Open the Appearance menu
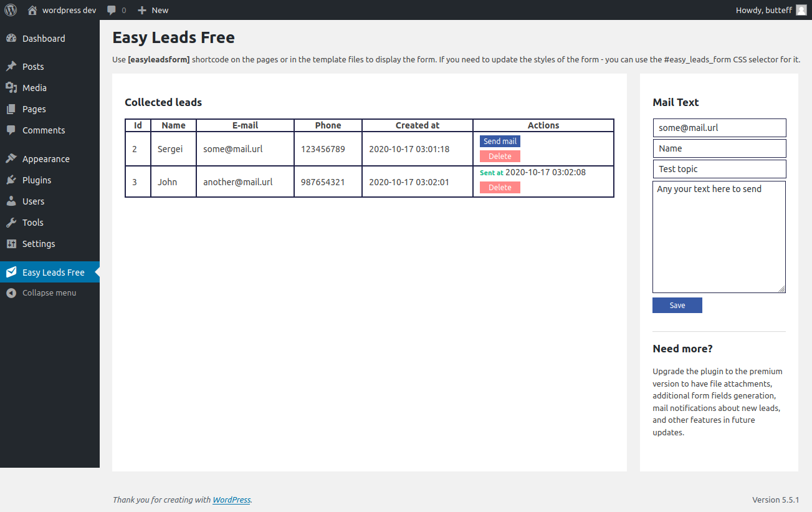812x512 pixels. tap(50, 159)
